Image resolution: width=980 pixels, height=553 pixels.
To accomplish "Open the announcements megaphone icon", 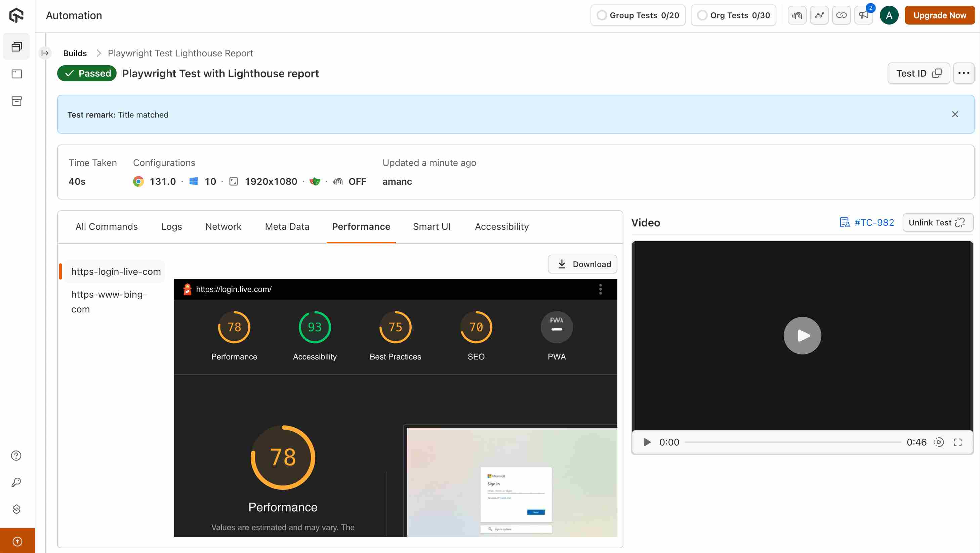I will point(863,15).
